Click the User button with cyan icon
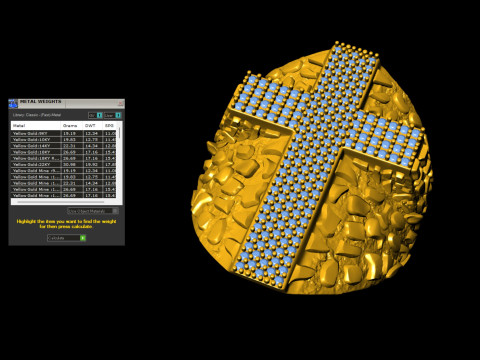 click(x=112, y=115)
